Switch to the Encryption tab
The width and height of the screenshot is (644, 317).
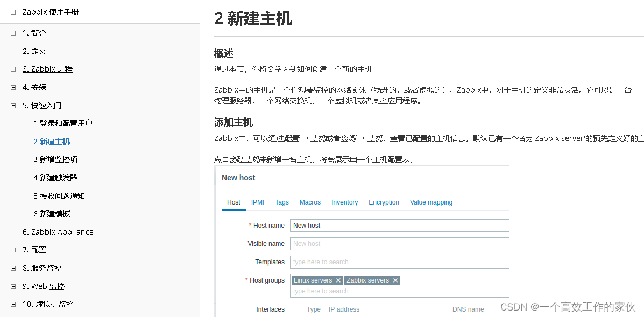384,202
